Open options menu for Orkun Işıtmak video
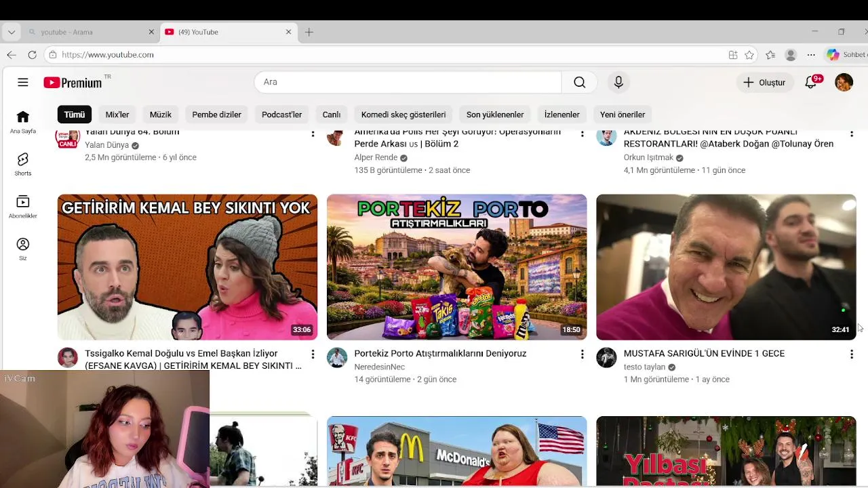 point(851,134)
